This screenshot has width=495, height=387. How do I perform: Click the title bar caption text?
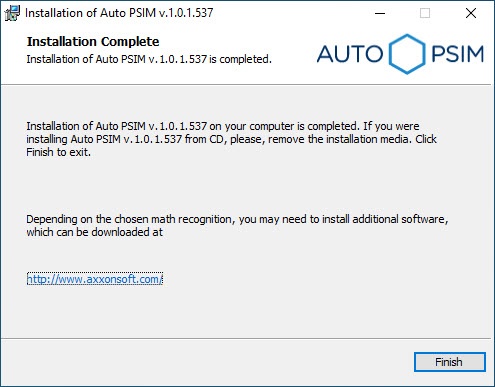coord(119,13)
